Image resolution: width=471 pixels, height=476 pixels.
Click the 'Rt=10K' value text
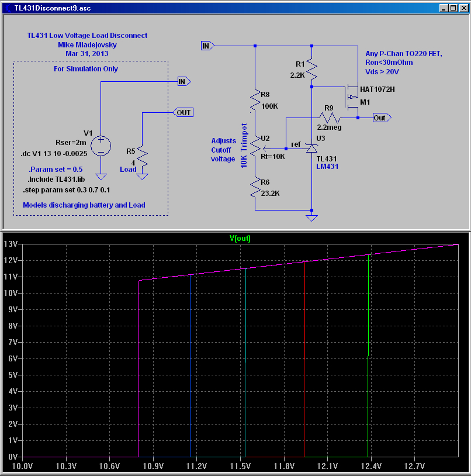click(x=273, y=157)
